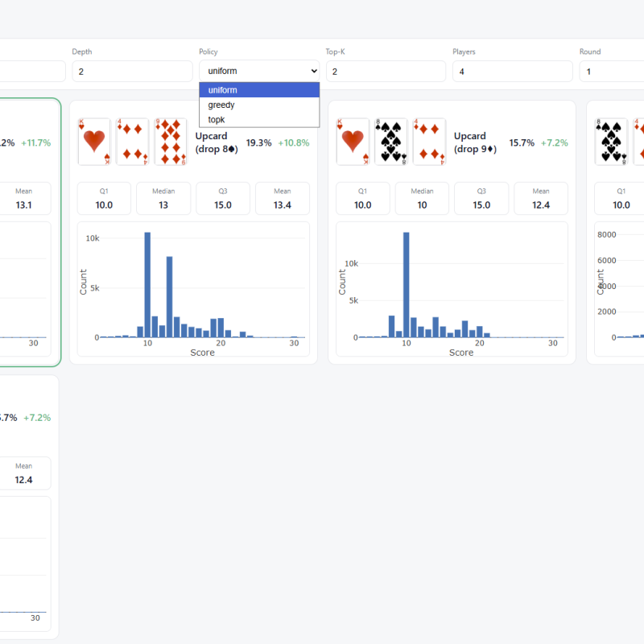Click the Depth input field
This screenshot has width=644, height=644.
132,71
